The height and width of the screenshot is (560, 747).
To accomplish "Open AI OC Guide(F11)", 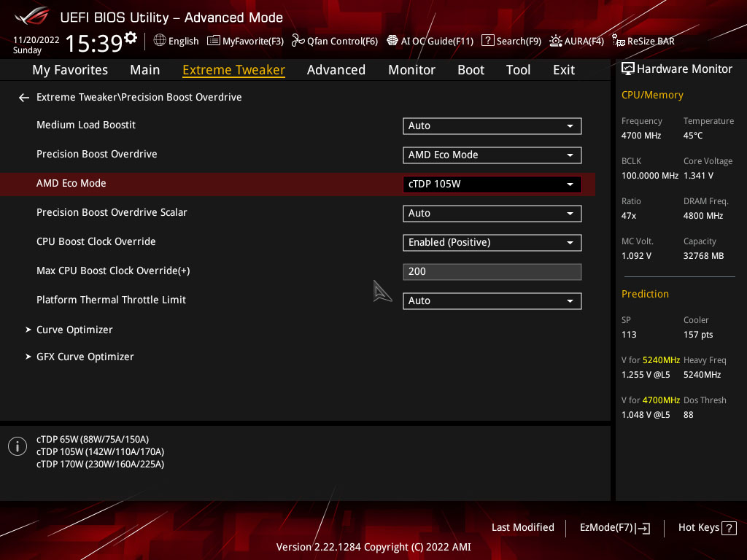I will tap(430, 41).
